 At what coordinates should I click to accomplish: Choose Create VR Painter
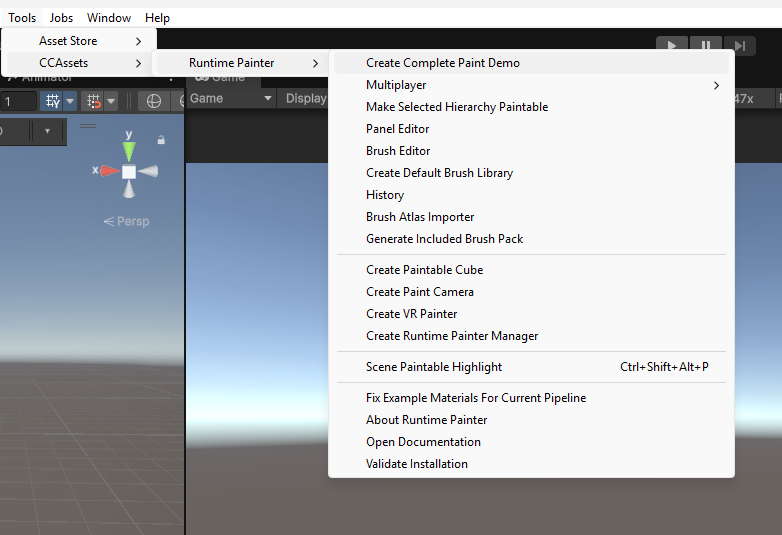pyautogui.click(x=531, y=314)
